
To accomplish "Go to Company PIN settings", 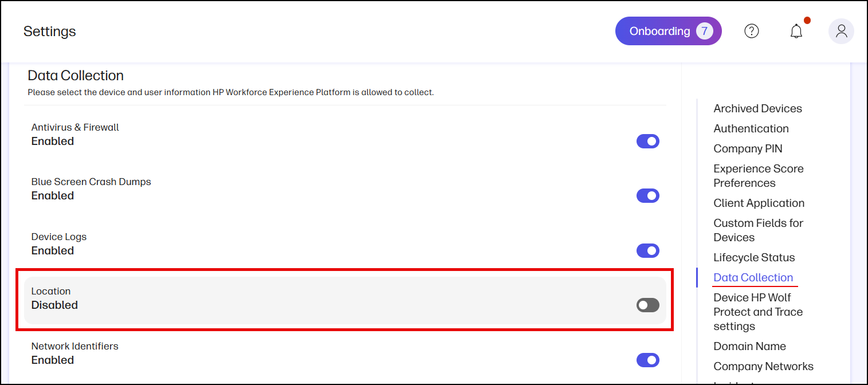I will tap(748, 148).
